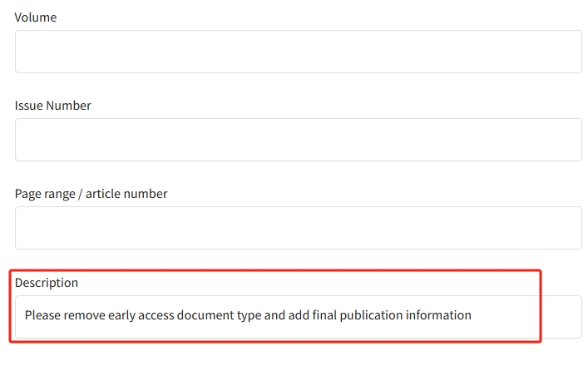This screenshot has height=366, width=588.
Task: Click the Issue Number label text
Action: (x=53, y=106)
